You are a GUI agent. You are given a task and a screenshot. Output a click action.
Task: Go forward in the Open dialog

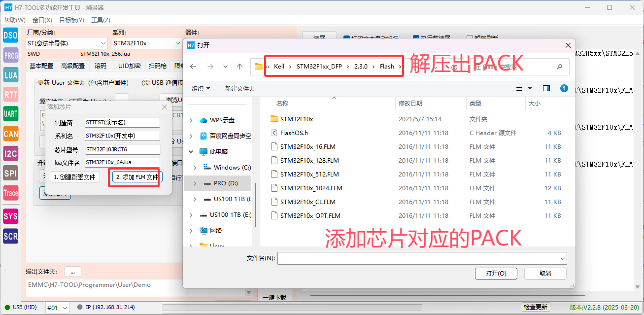click(x=210, y=67)
